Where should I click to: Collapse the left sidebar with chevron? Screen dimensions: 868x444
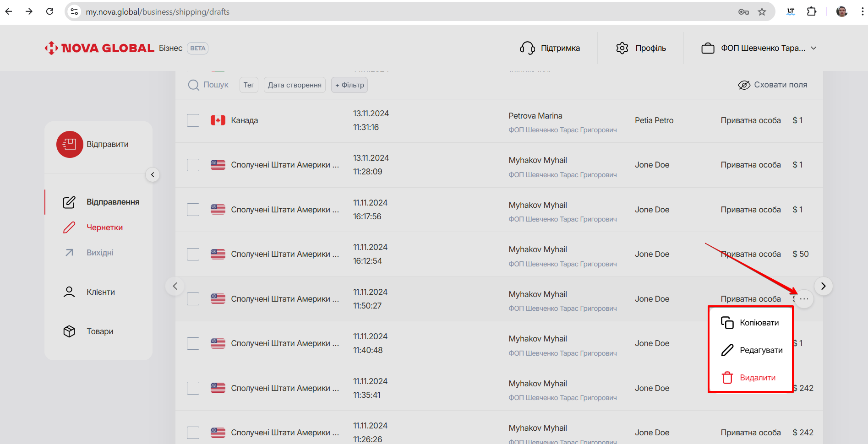tap(153, 175)
